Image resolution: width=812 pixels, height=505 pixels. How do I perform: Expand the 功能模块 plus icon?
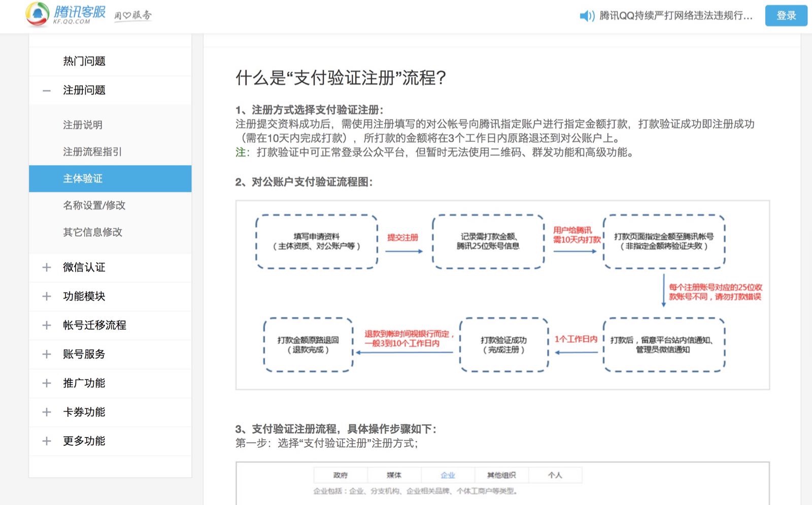pyautogui.click(x=47, y=296)
